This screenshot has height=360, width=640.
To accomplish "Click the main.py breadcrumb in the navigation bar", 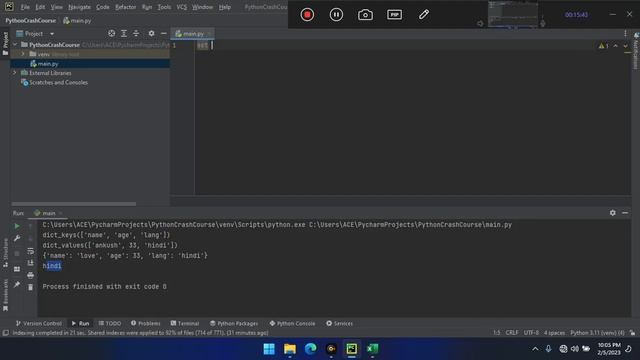I will click(x=77, y=20).
